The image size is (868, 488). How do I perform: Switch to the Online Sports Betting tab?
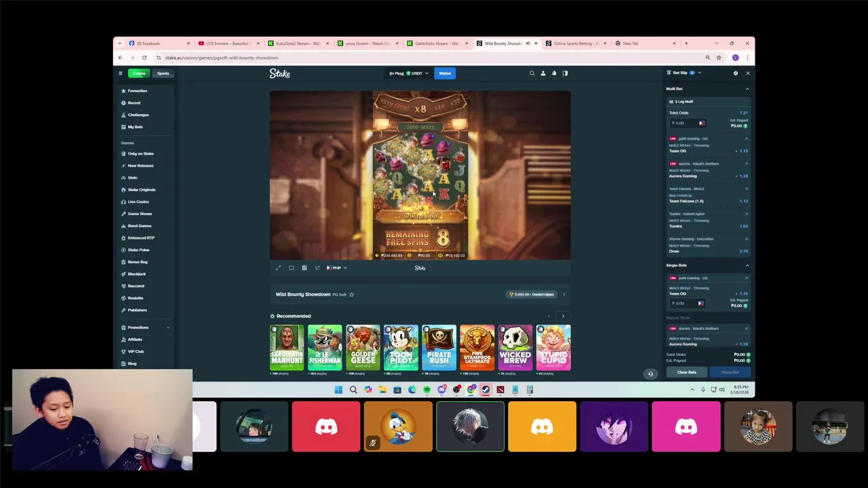coord(575,43)
